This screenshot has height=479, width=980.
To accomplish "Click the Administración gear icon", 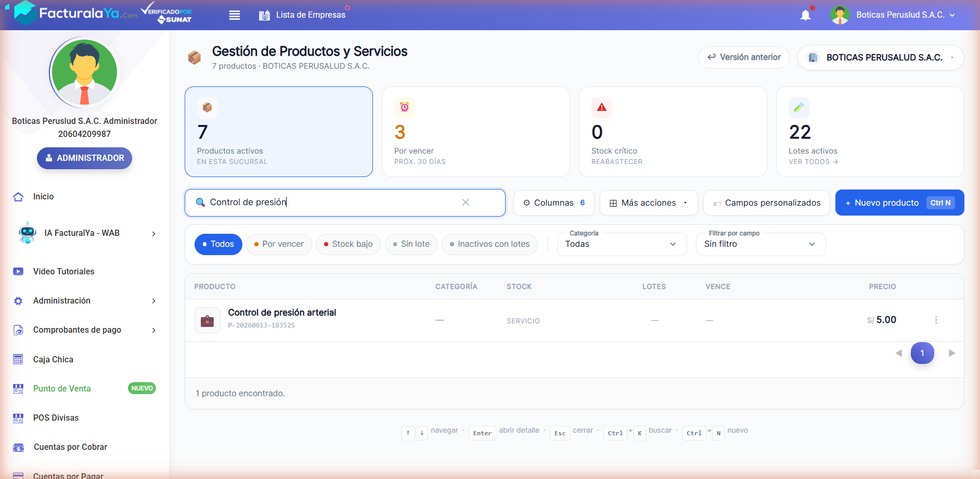I will click(x=18, y=301).
